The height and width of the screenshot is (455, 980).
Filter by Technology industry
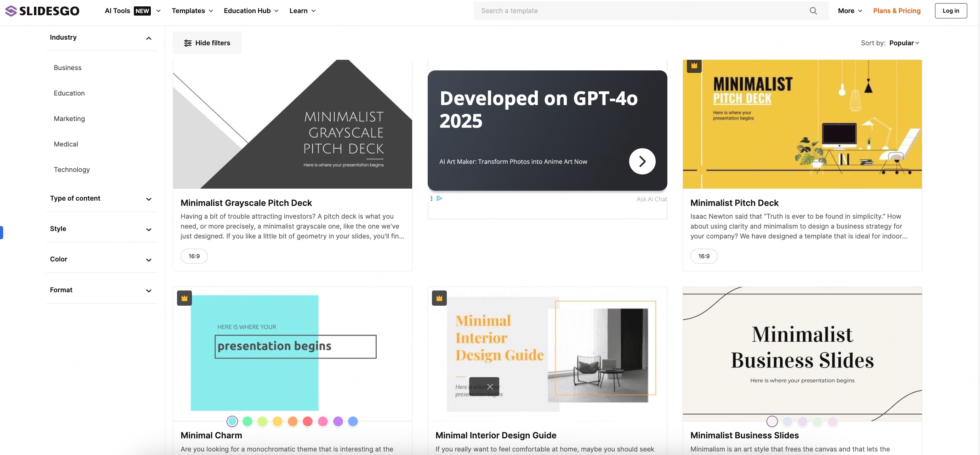point(72,169)
